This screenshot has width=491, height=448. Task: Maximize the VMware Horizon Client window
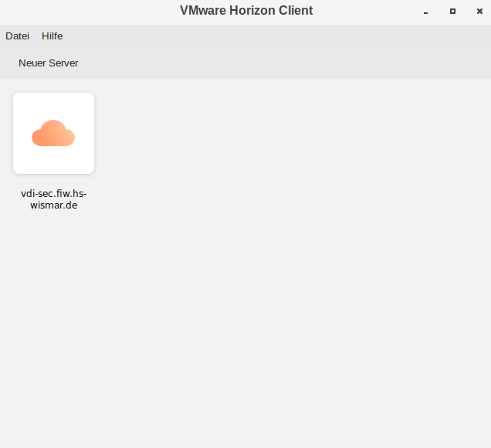pyautogui.click(x=452, y=12)
